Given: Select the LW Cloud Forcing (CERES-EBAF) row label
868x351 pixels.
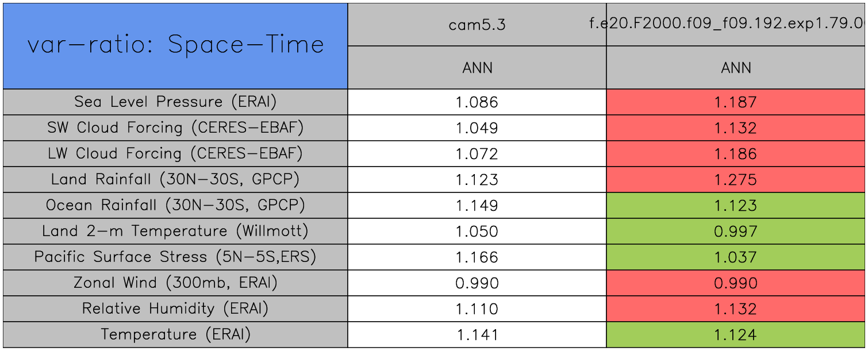Looking at the screenshot, I should pos(175,154).
